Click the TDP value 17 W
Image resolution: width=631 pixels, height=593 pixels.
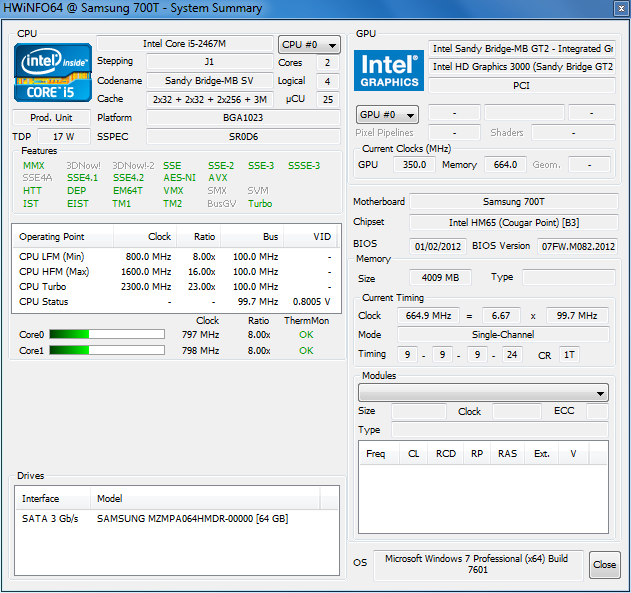point(64,137)
